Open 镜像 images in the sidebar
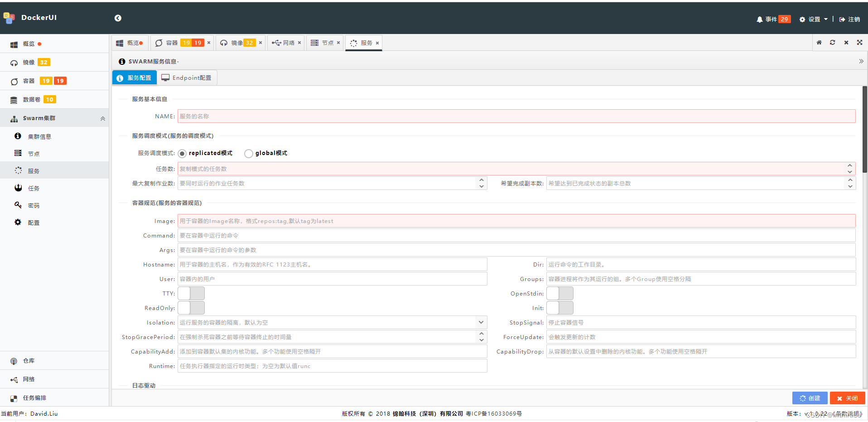Viewport: 868px width, 422px height. (x=54, y=63)
